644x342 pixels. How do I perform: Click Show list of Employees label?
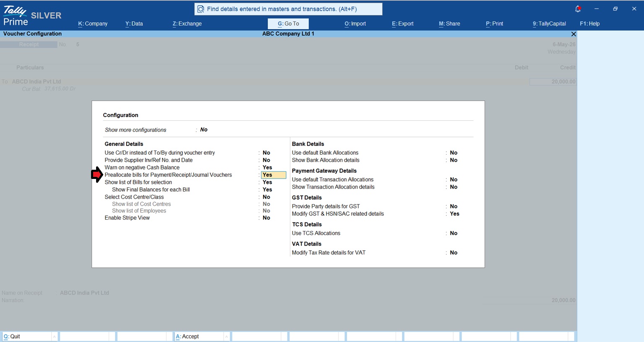(x=139, y=211)
